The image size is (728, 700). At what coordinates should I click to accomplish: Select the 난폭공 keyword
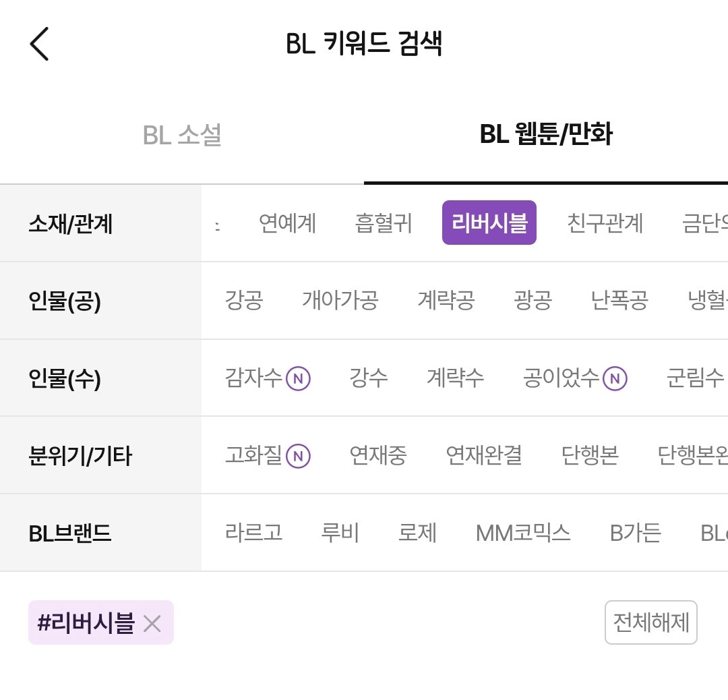[x=619, y=300]
